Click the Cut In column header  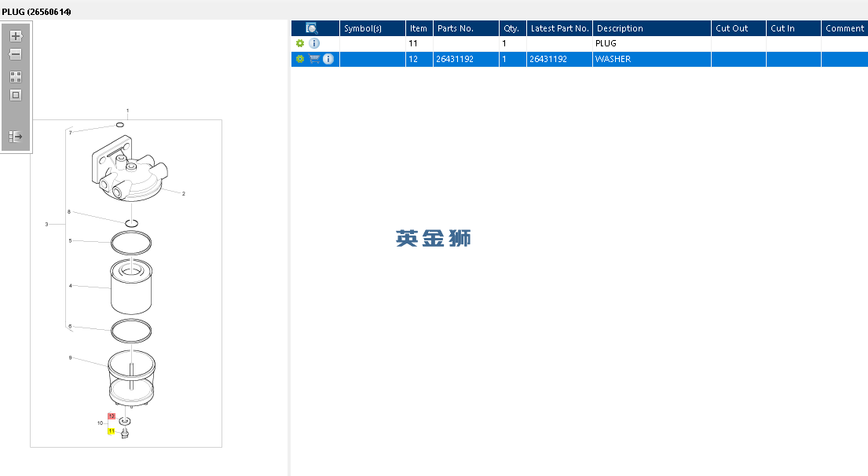coord(793,28)
